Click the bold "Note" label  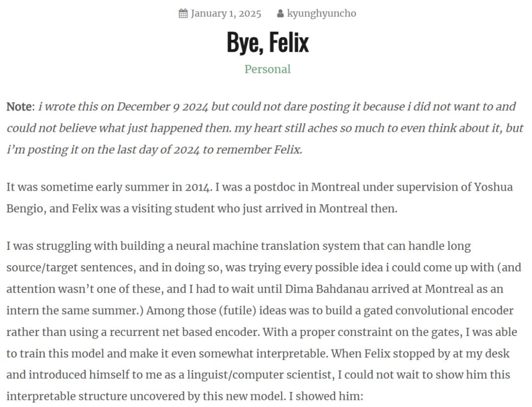click(x=19, y=106)
